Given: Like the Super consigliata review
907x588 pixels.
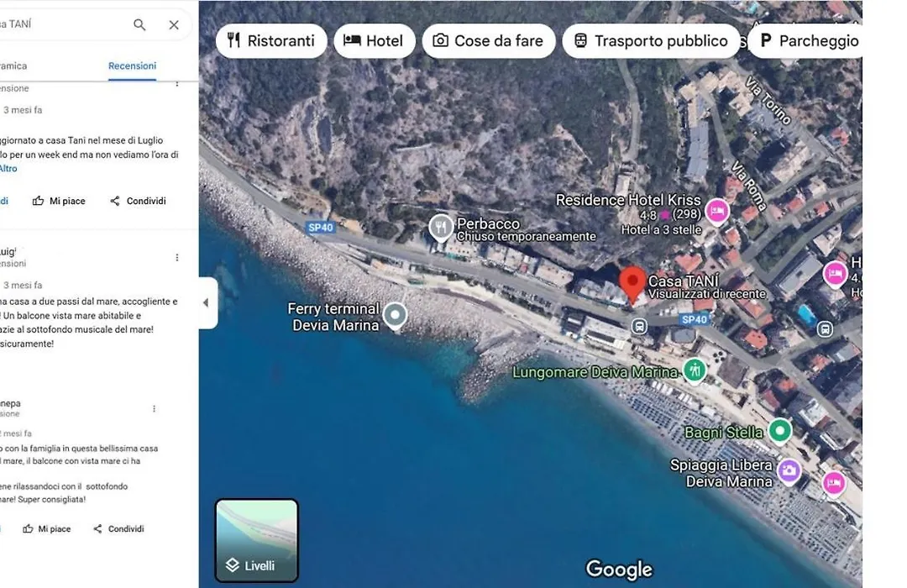Looking at the screenshot, I should [46, 529].
